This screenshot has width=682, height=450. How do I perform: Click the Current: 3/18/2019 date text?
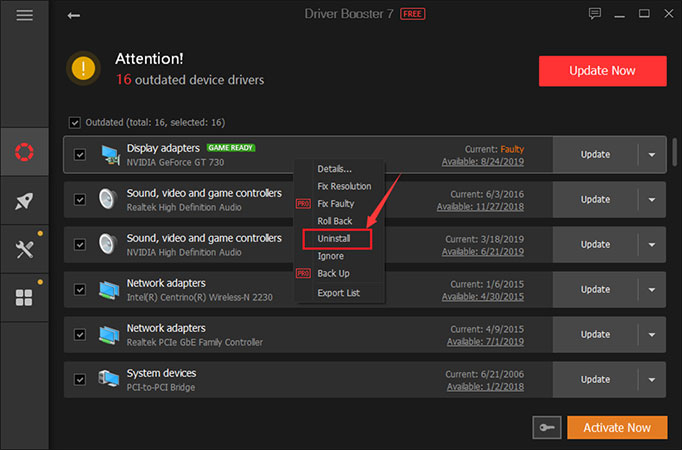point(485,240)
